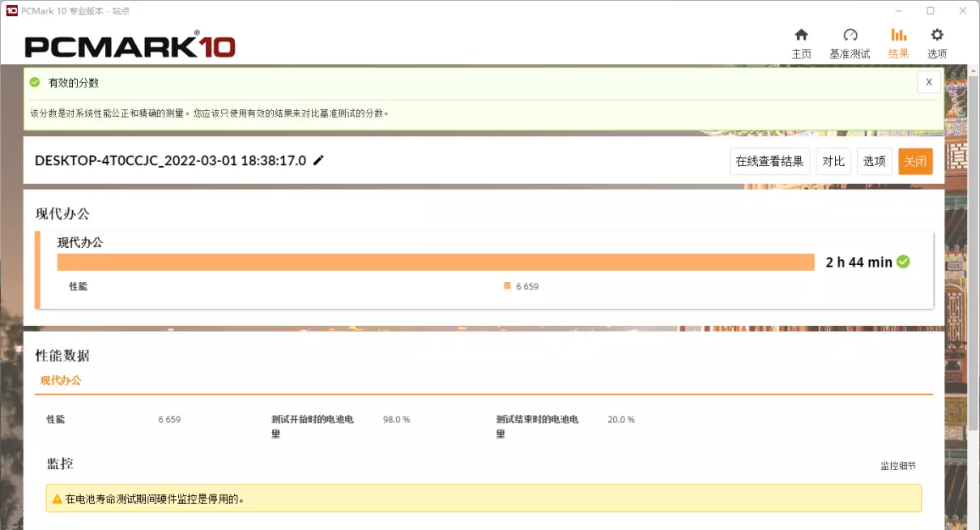Viewport: 980px width, 530px height.
Task: Click the yellow warning triangle icon
Action: click(57, 499)
